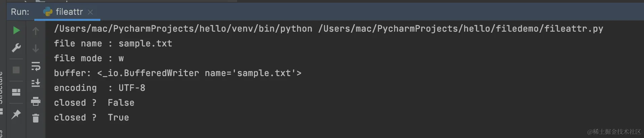Stop the process with the square icon
644x138 pixels.
16,70
